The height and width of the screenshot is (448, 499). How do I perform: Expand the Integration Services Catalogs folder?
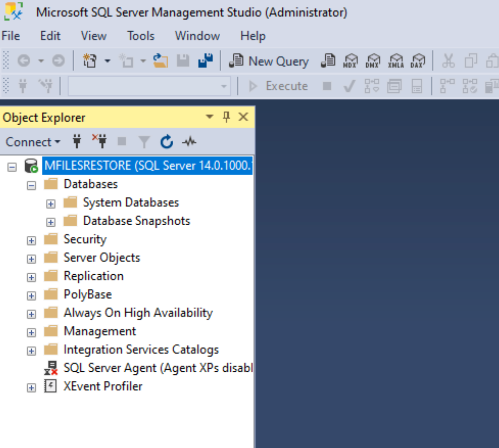pos(32,351)
